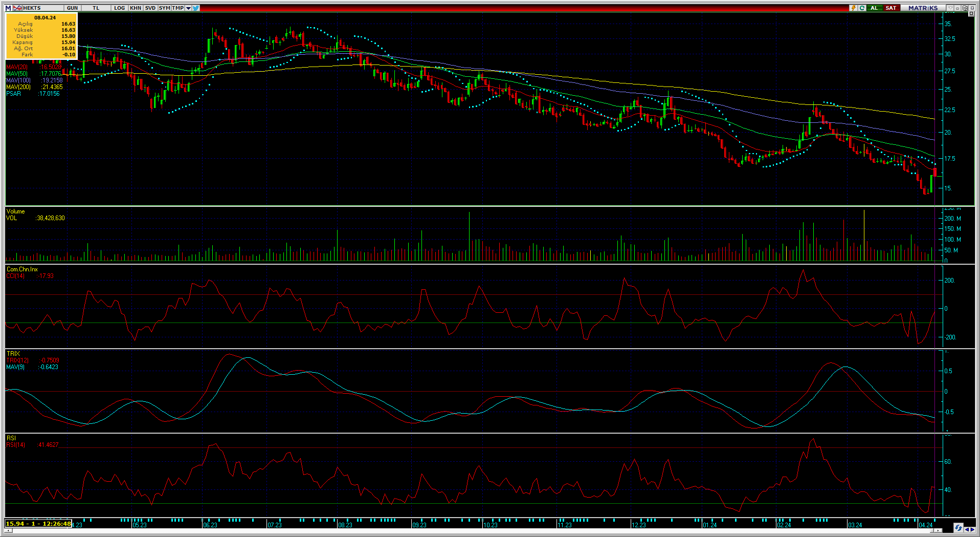
Task: Click the TRIX panel title
Action: (x=13, y=354)
